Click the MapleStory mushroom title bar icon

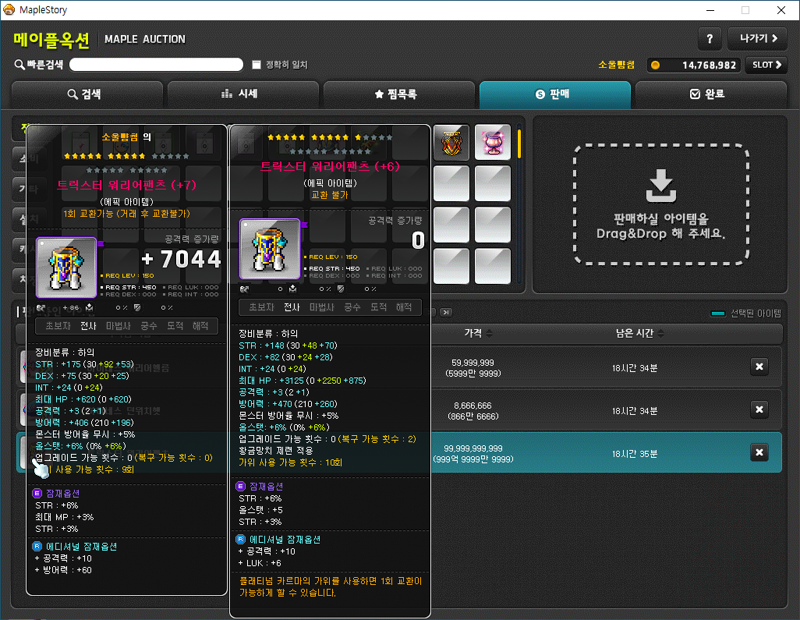[9, 10]
